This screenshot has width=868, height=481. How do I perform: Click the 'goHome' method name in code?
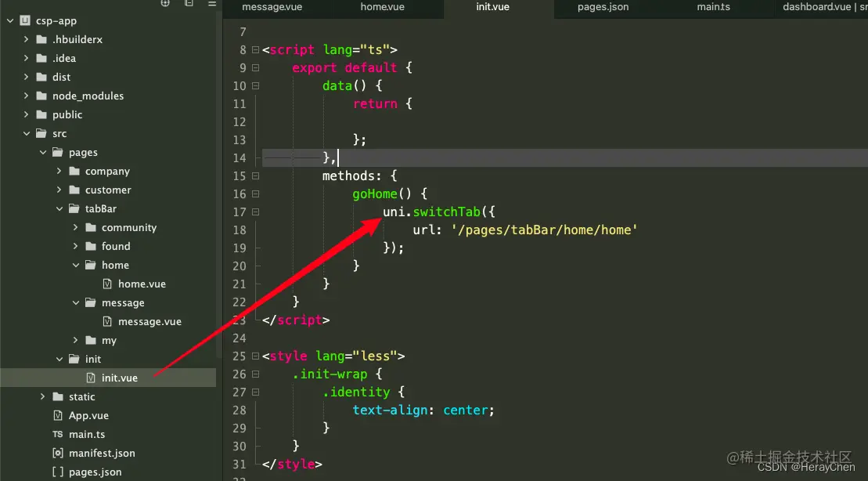click(x=375, y=194)
